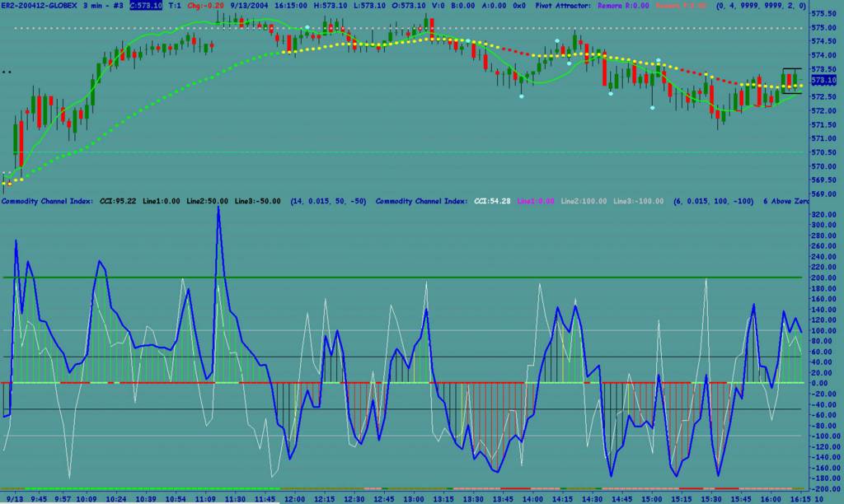This screenshot has width=844, height=504.
Task: Click the 200.00 label on CCI axis
Action: pyautogui.click(x=823, y=278)
